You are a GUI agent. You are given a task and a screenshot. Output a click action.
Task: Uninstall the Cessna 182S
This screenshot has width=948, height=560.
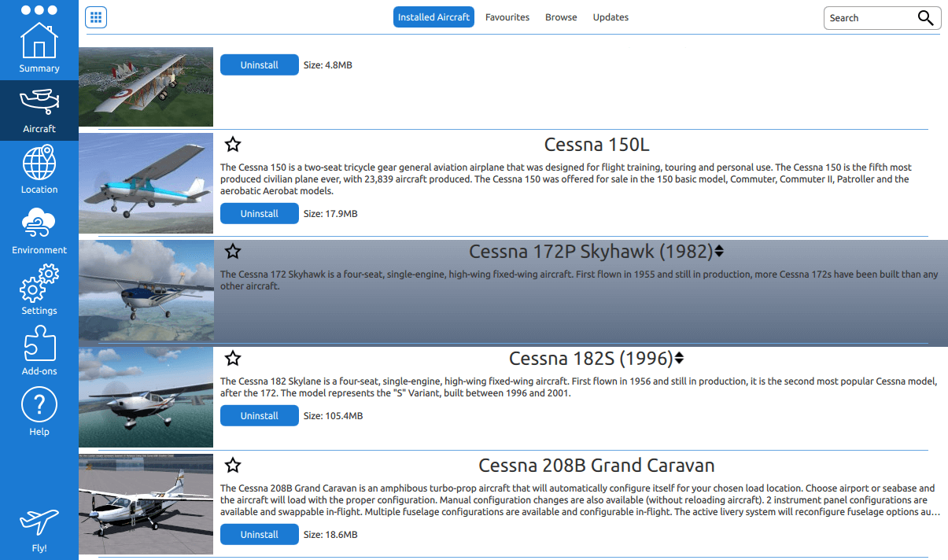260,416
